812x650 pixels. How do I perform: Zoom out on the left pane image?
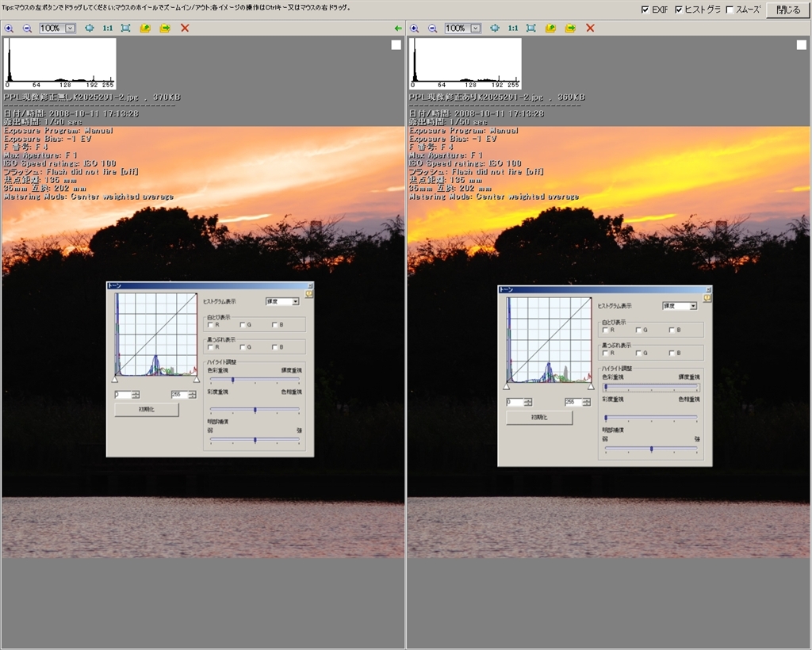click(x=28, y=29)
